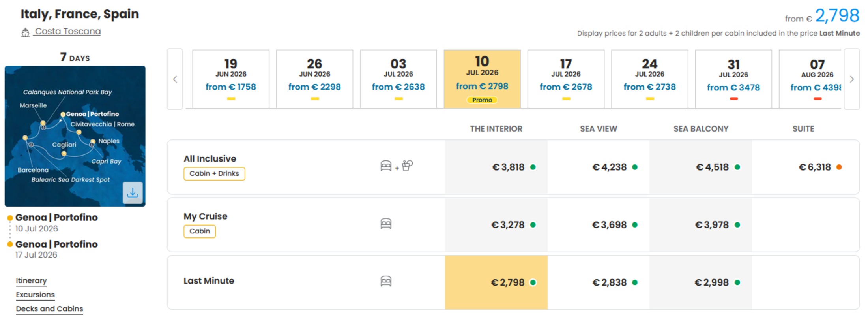Click the SEA VIEW column header

pyautogui.click(x=599, y=129)
